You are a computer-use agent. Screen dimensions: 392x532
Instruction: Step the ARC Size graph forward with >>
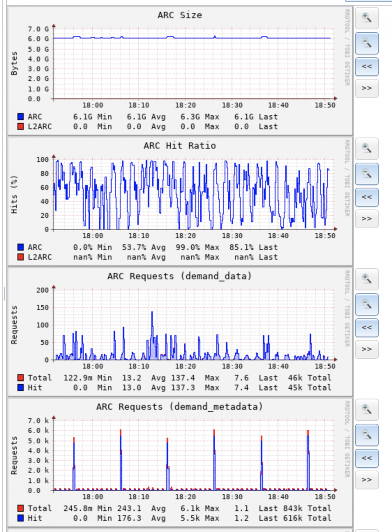click(x=366, y=88)
